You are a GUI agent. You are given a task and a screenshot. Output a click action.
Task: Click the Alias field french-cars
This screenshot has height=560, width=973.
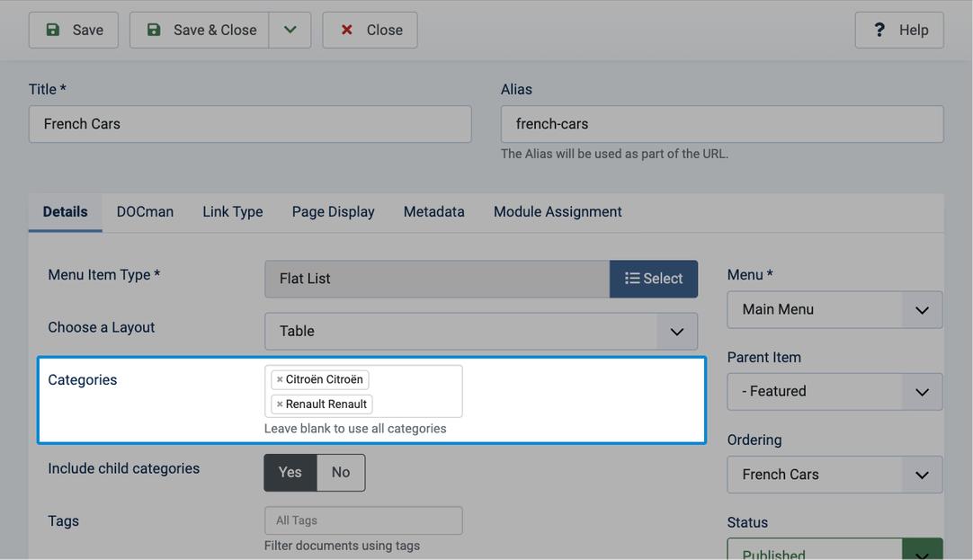click(722, 124)
